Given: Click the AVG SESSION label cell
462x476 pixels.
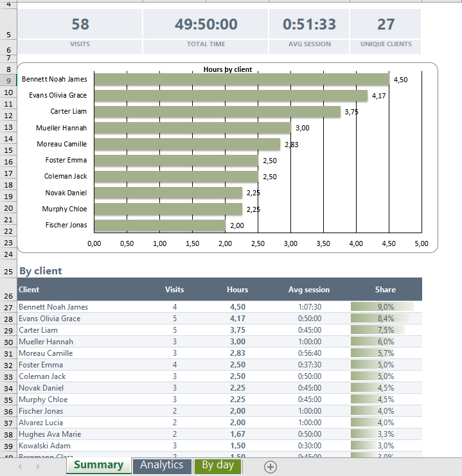Looking at the screenshot, I should coord(309,46).
